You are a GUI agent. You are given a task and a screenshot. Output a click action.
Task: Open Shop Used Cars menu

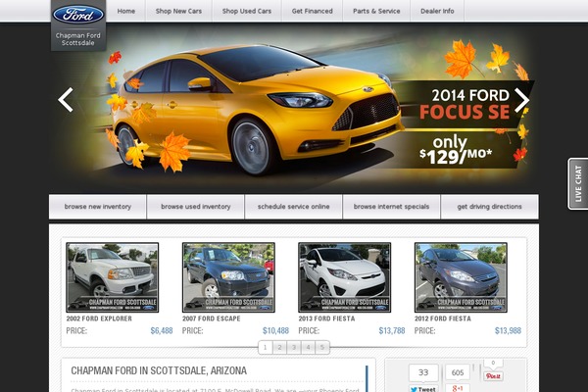coord(247,11)
